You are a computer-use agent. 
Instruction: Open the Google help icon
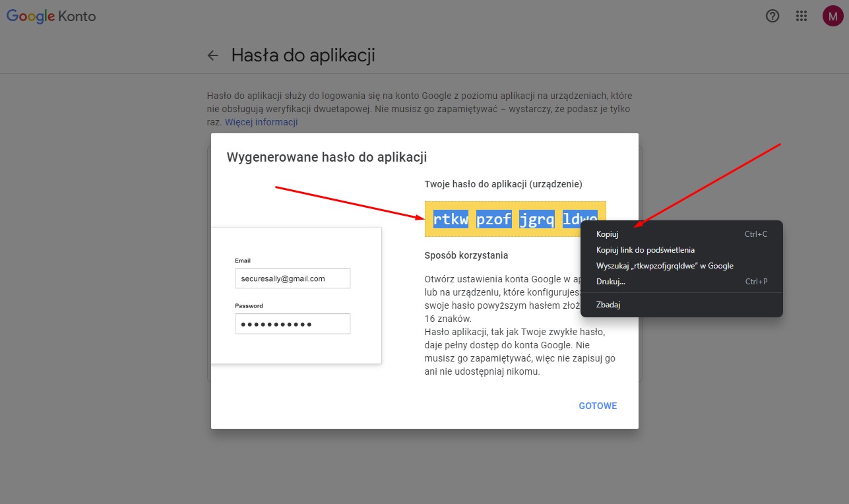click(x=772, y=16)
